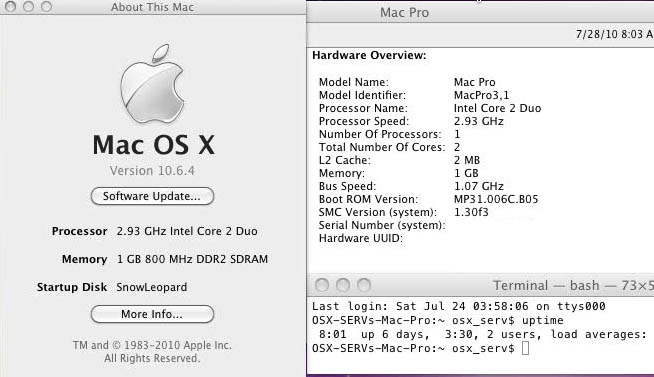Select the Hardware Overview heading
The height and width of the screenshot is (377, 654).
(x=369, y=55)
